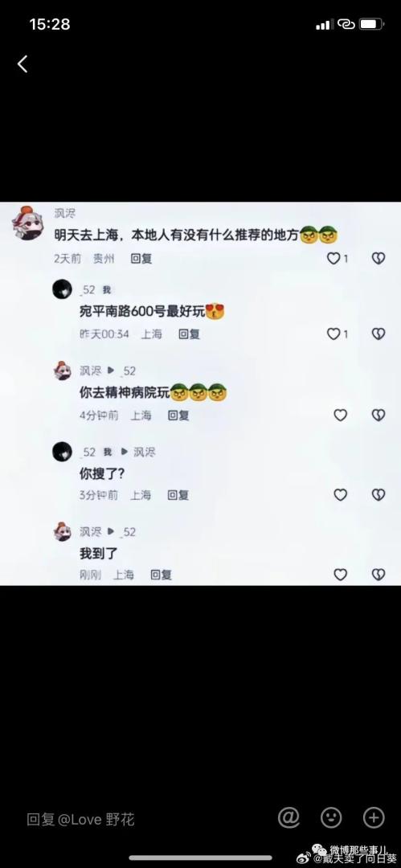This screenshot has height=868, width=401.
Task: Like the comment about visiting Shanghai tomorrow
Action: [333, 259]
